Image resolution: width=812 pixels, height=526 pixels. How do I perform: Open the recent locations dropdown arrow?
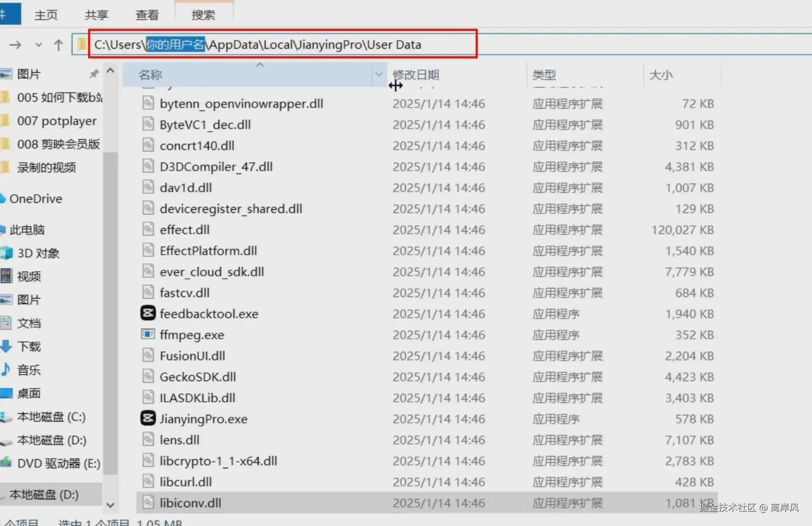39,45
